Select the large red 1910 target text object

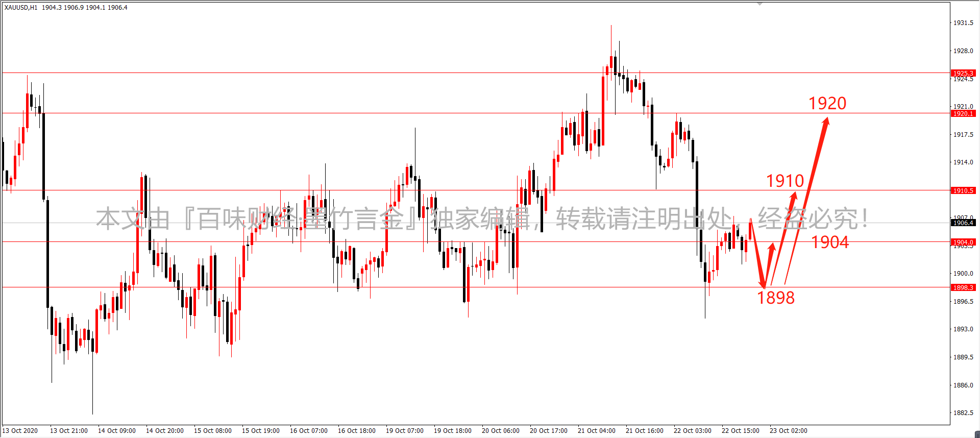coord(785,181)
